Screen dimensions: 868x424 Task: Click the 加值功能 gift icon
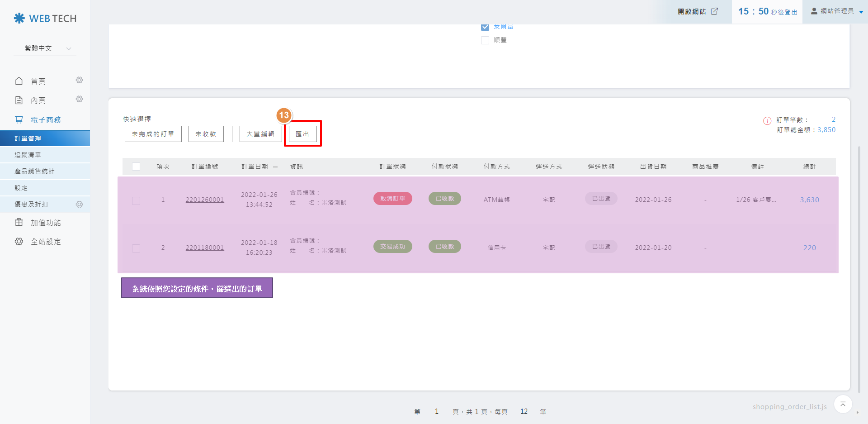pos(19,223)
